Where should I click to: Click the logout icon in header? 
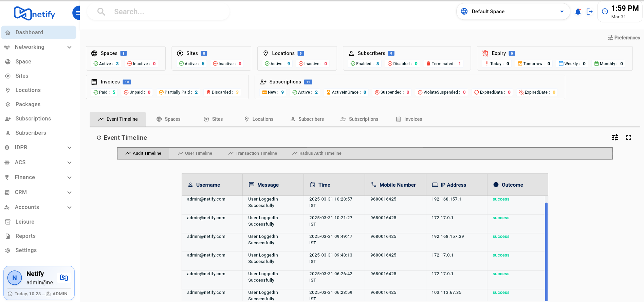590,12
